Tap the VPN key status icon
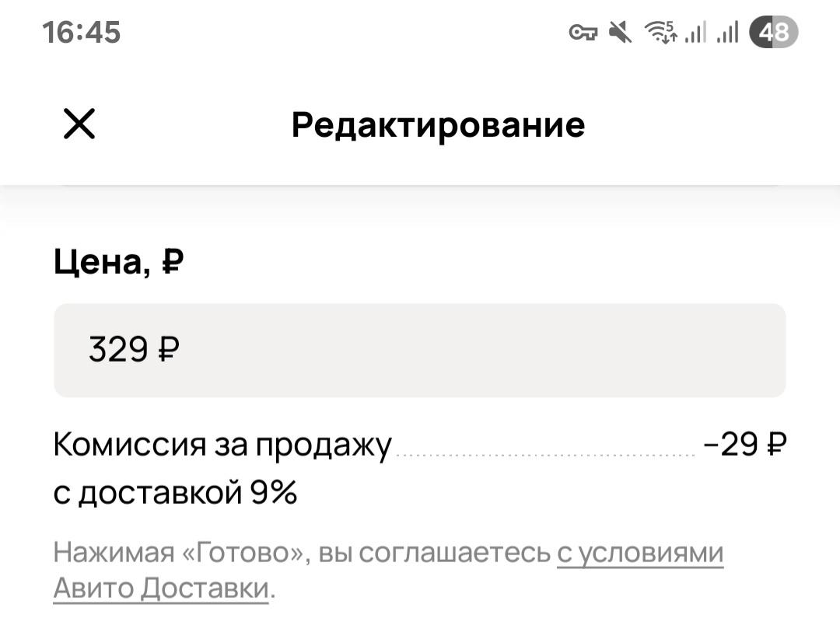The width and height of the screenshot is (840, 643). (583, 33)
